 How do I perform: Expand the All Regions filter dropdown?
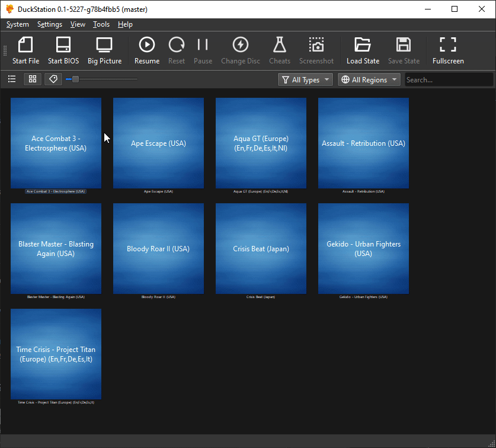[369, 79]
